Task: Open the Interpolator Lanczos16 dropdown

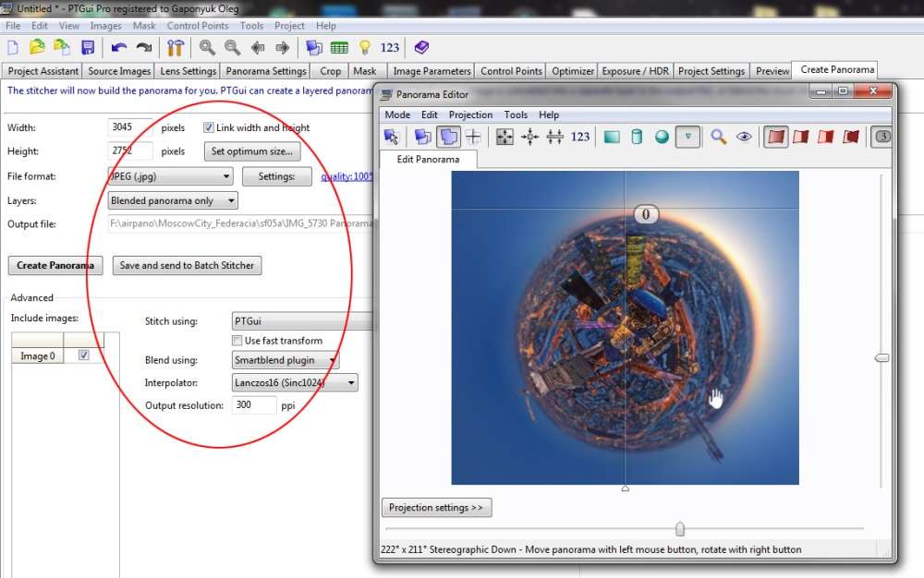Action: pyautogui.click(x=295, y=382)
